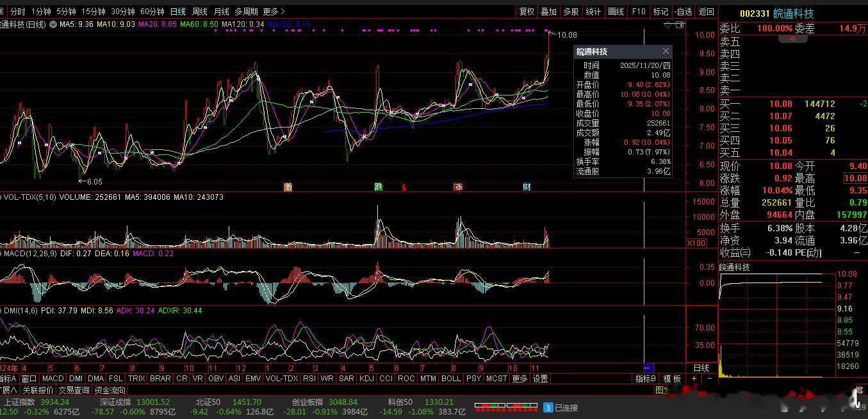Screen dimensions: 868x419
Task: Click the 返回 back button
Action: coord(706,12)
